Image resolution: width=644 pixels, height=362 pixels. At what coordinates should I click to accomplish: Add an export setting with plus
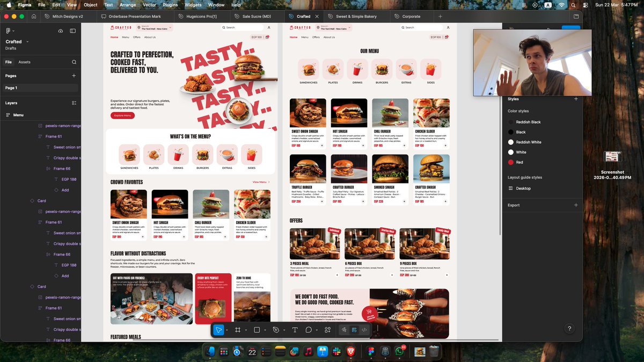[576, 205]
